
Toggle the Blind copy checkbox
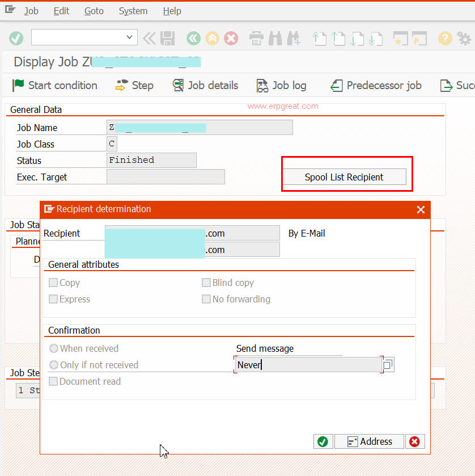(206, 283)
